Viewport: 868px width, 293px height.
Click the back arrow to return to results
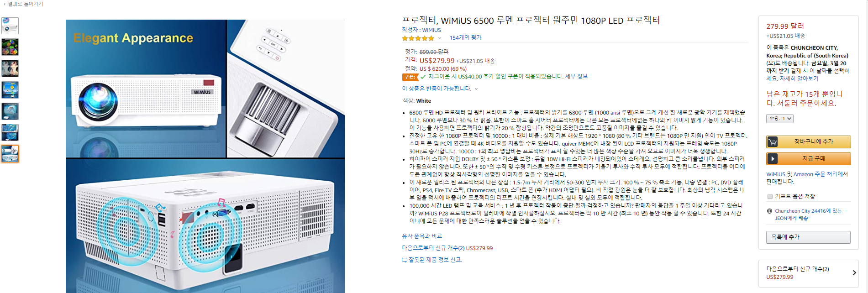click(5, 4)
